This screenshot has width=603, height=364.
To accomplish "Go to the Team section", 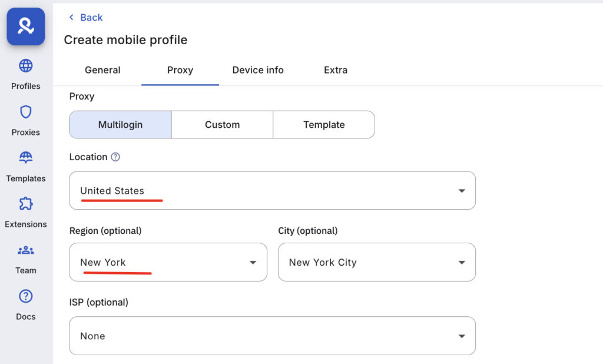I will pyautogui.click(x=25, y=257).
